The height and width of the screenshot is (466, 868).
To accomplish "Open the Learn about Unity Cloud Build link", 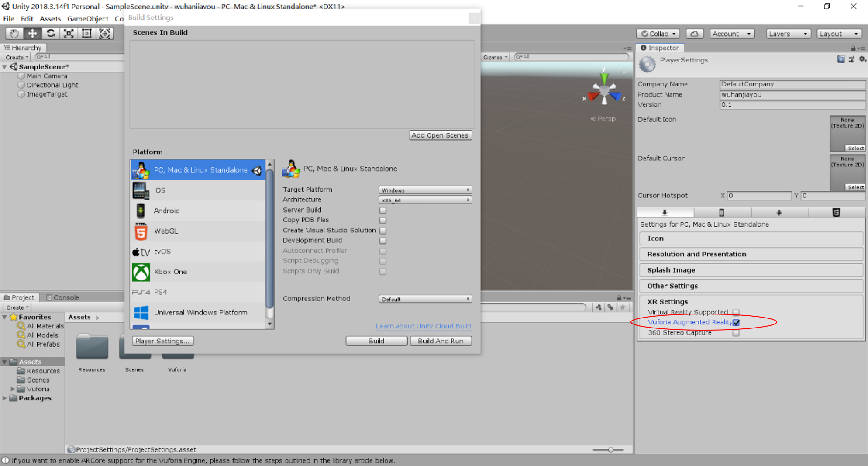I will pos(423,326).
